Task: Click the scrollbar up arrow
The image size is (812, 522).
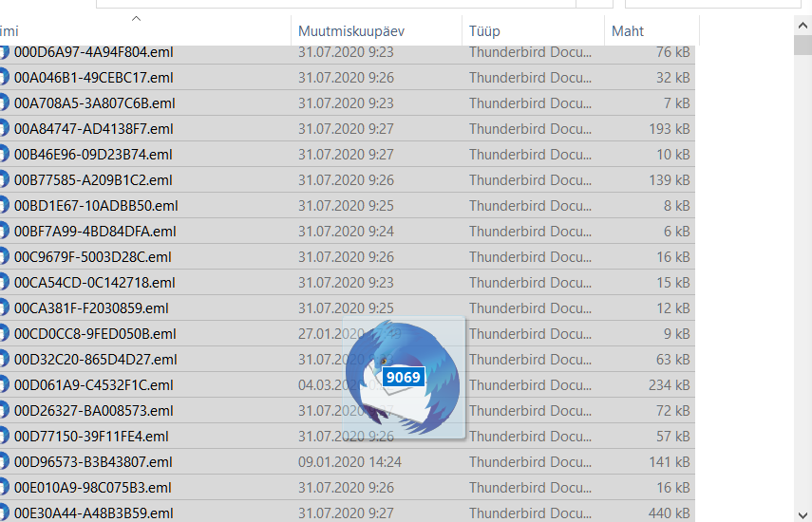Action: pos(803,26)
